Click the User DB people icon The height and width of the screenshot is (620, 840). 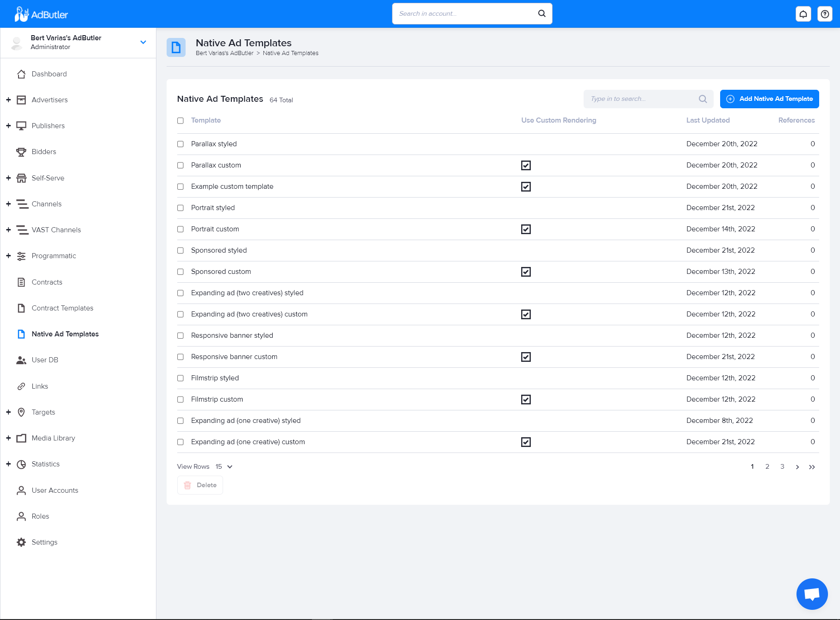tap(21, 360)
